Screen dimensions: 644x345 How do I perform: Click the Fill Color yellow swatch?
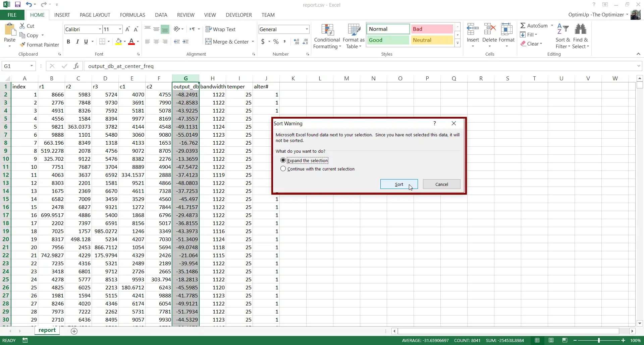click(x=118, y=42)
